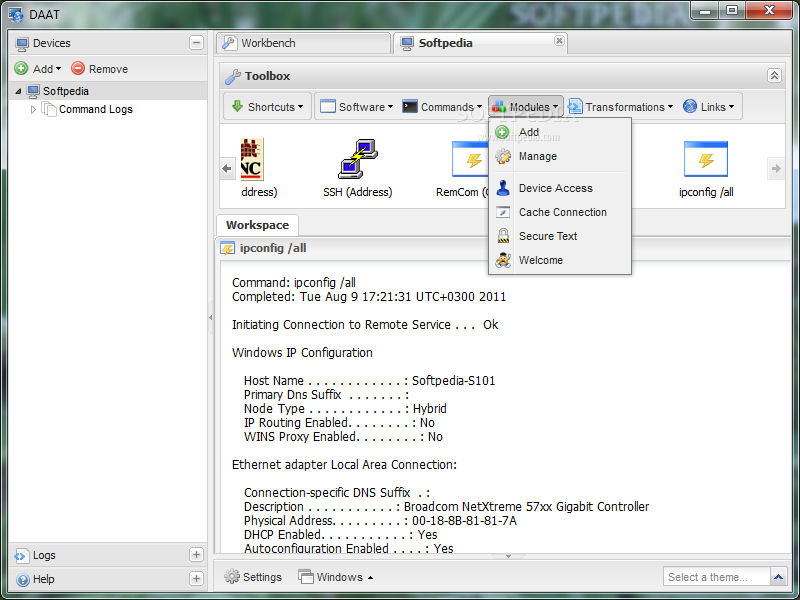Viewport: 800px width, 600px height.
Task: Click the Welcome icon in the Modules menu
Action: [x=503, y=260]
